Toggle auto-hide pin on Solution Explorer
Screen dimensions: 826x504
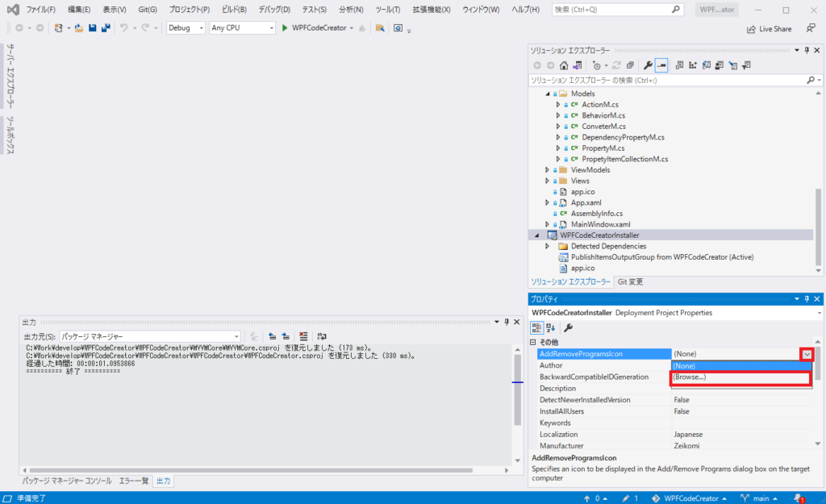tap(807, 50)
